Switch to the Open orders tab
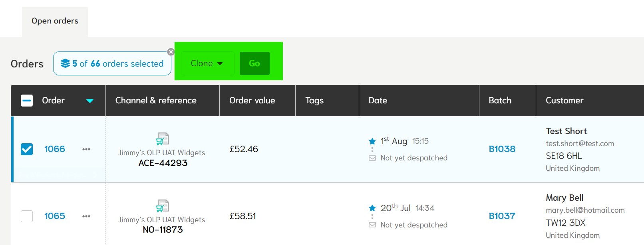The width and height of the screenshot is (644, 245). point(55,21)
